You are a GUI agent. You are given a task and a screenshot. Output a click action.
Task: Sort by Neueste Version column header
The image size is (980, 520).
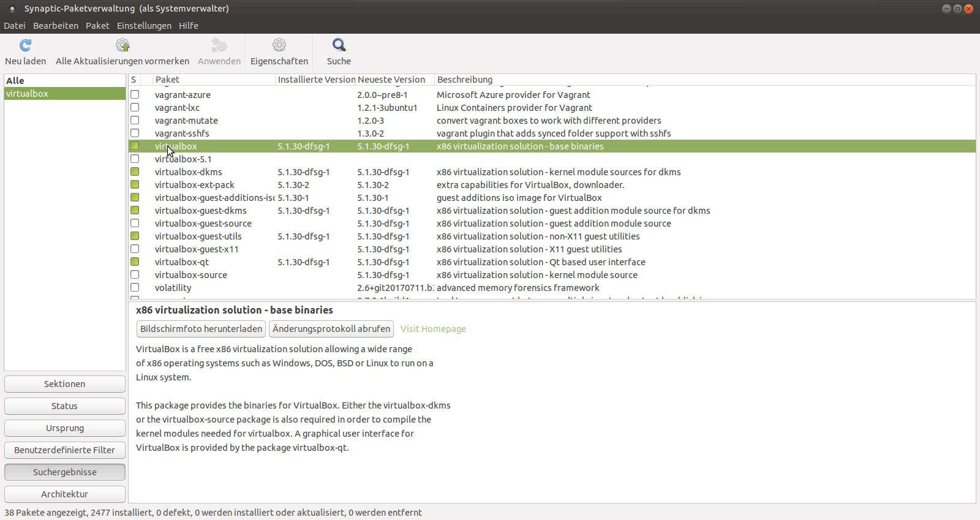point(395,80)
